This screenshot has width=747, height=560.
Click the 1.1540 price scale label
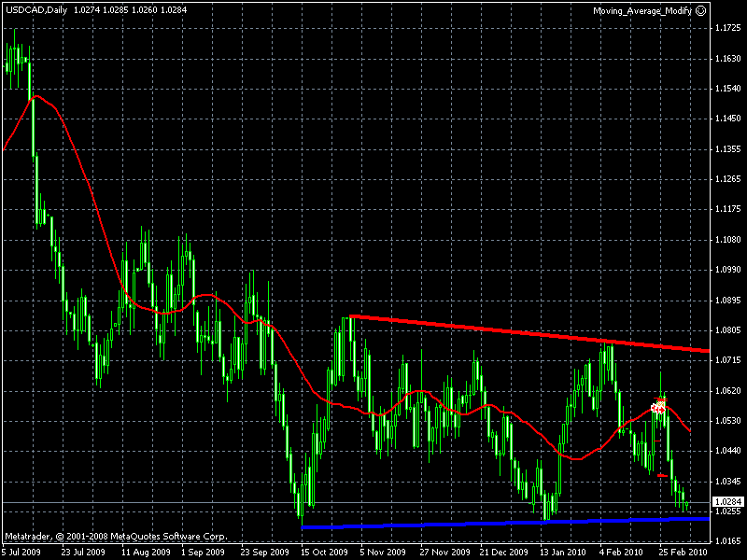728,89
